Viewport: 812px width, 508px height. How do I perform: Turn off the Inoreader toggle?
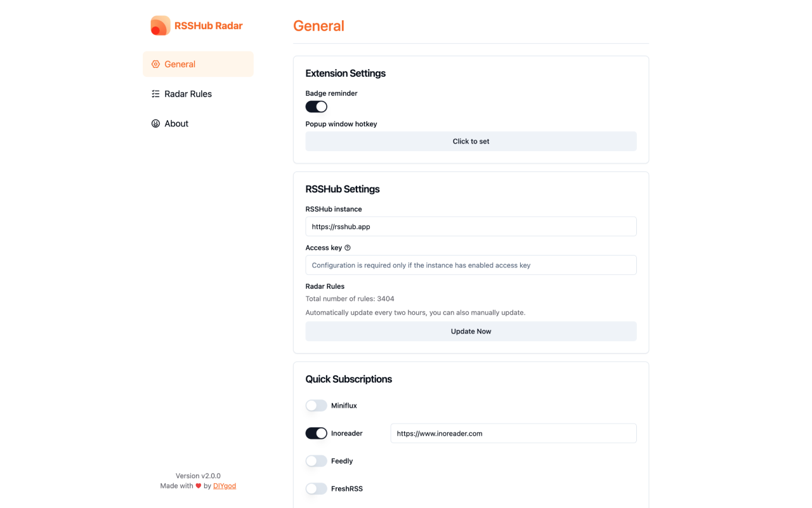317,433
